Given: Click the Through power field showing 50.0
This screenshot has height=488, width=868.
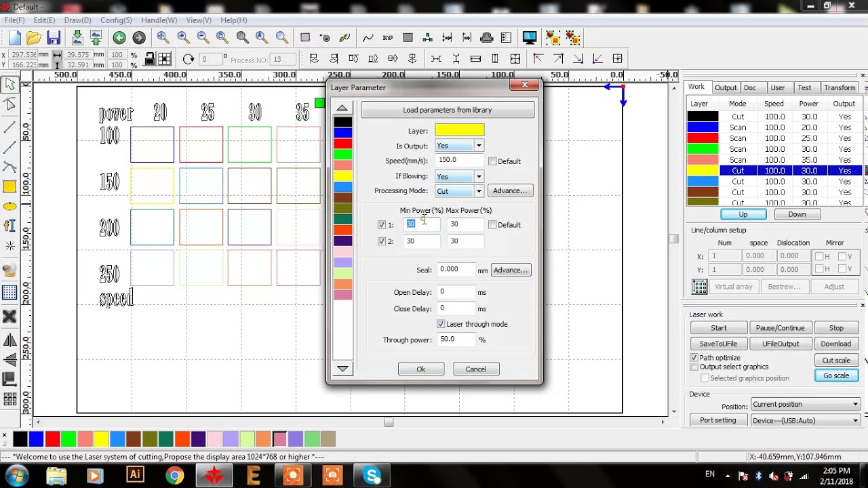Looking at the screenshot, I should 456,340.
